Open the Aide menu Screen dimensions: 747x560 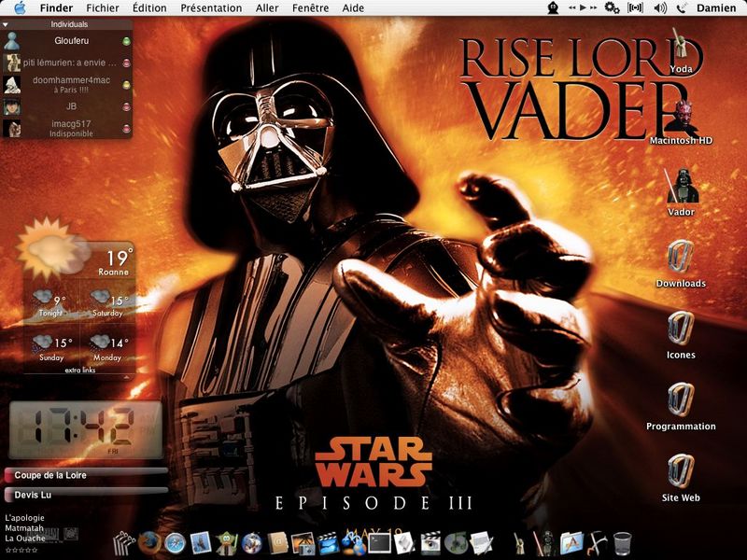coord(353,8)
